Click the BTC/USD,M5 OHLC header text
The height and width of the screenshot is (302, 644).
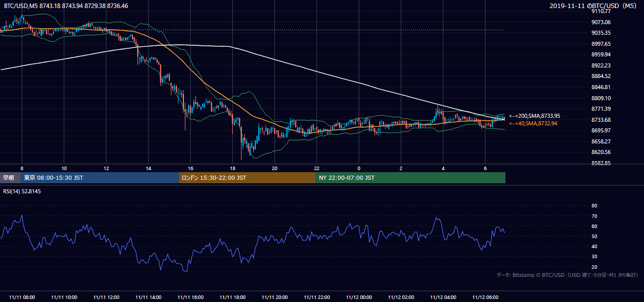coord(66,6)
